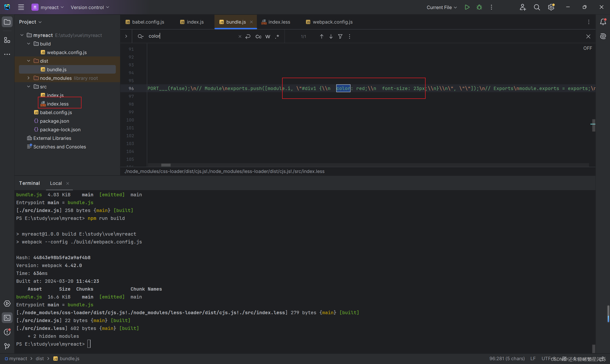Screen dimensions: 610x364
Task: Open the Notifications bell icon
Action: (603, 22)
